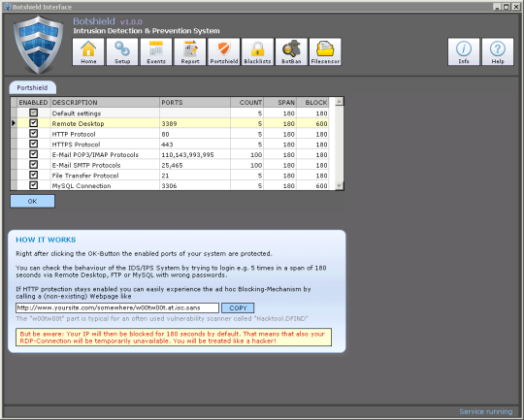Open the BotBan spy icon

coord(291,51)
